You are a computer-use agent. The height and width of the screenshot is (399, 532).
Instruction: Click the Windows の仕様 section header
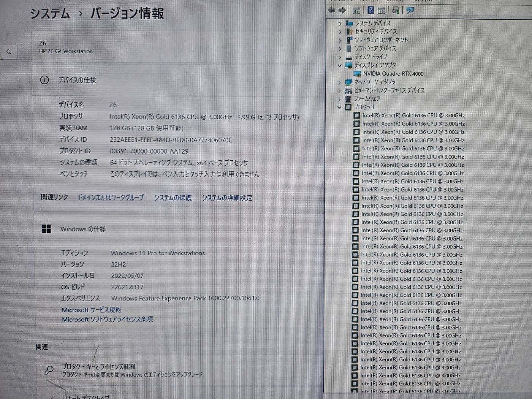point(83,229)
